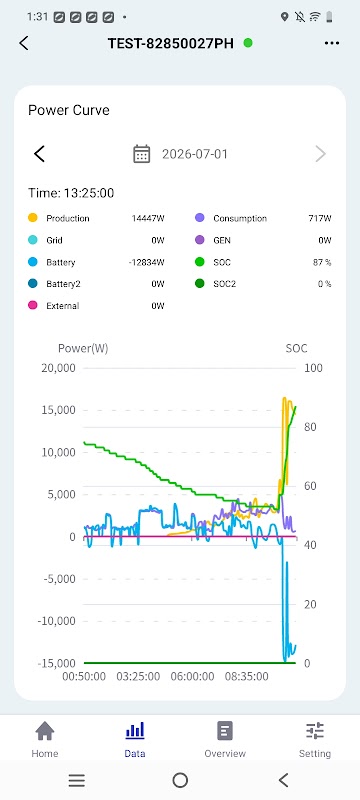Select the 2026-07-01 date text
Viewport: 360px width, 800px height.
coord(195,154)
